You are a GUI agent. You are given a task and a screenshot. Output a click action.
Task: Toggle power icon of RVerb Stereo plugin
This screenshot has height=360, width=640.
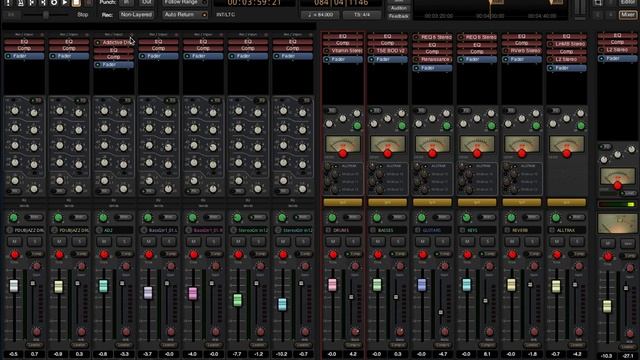(506, 51)
